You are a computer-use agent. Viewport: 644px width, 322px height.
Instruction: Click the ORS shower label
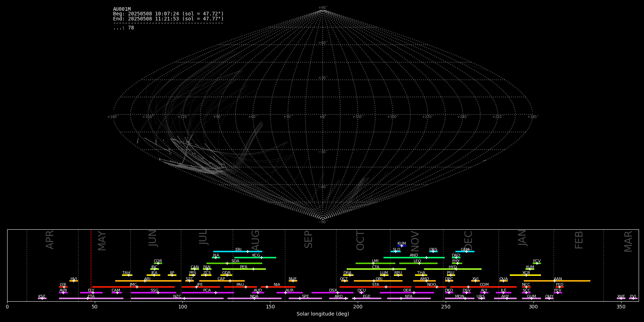click(433, 250)
